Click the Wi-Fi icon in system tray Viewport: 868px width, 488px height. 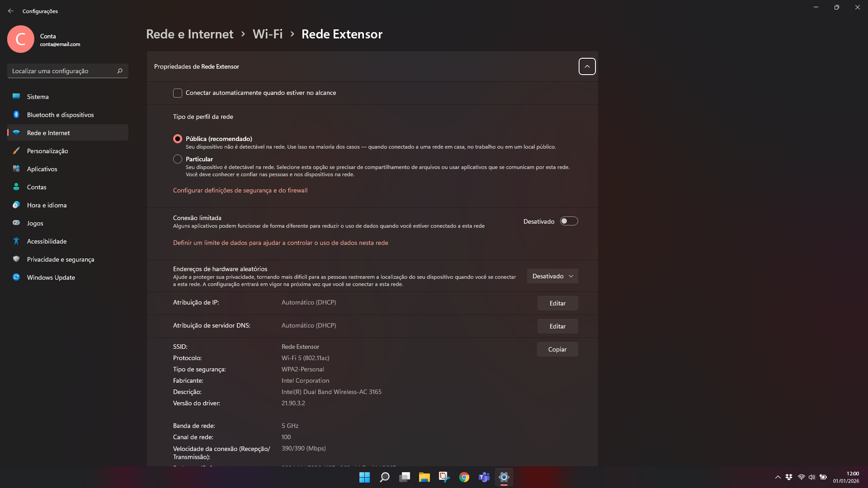point(801,477)
